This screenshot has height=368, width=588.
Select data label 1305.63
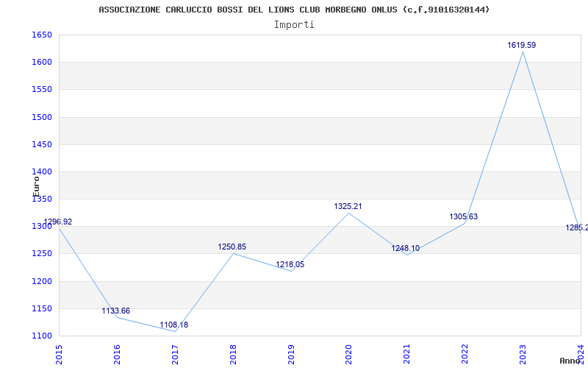pyautogui.click(x=464, y=216)
